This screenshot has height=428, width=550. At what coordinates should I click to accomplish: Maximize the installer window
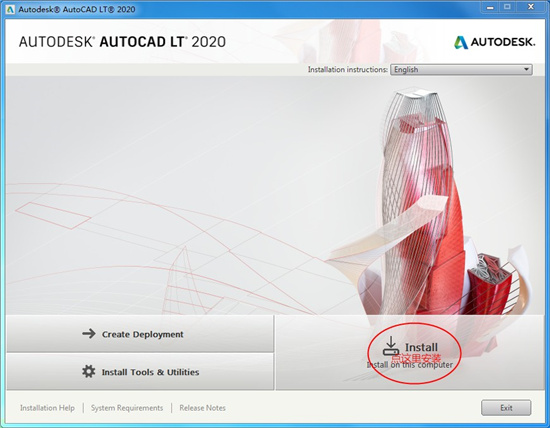pyautogui.click(x=507, y=7)
